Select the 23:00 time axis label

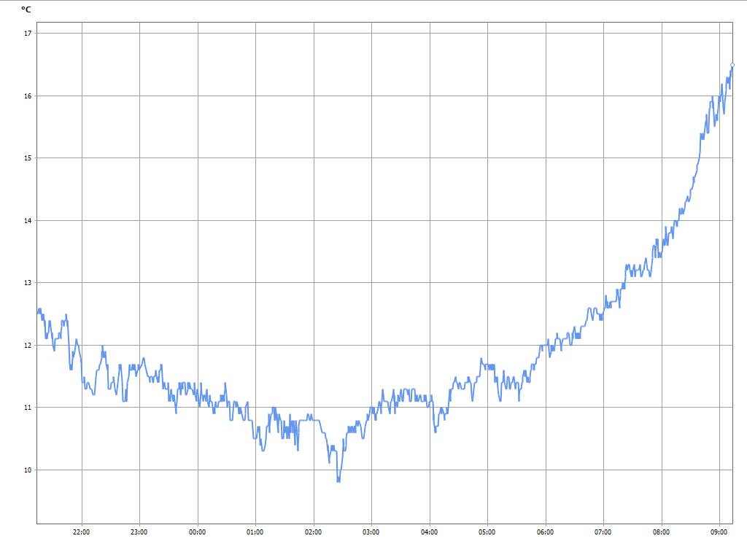pyautogui.click(x=139, y=532)
